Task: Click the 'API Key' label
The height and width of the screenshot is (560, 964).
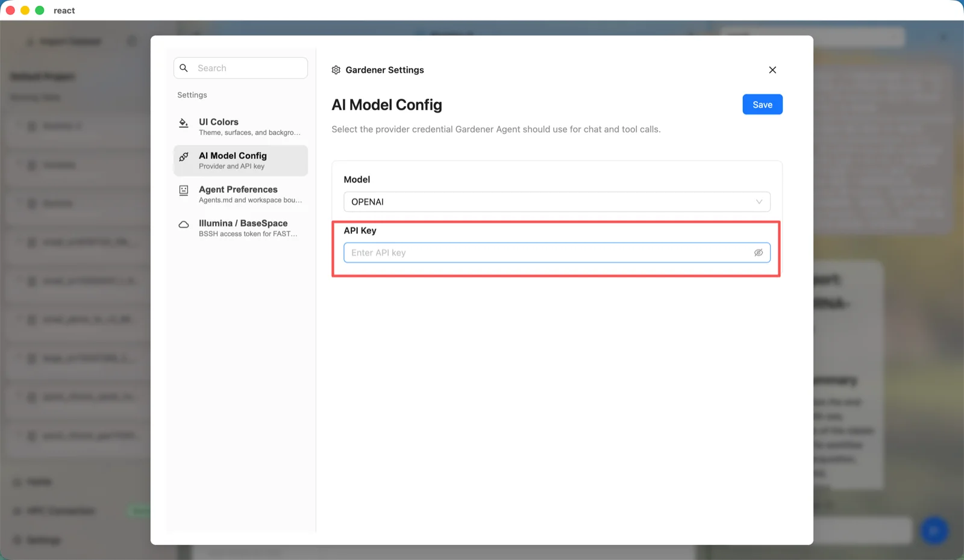Action: (360, 231)
